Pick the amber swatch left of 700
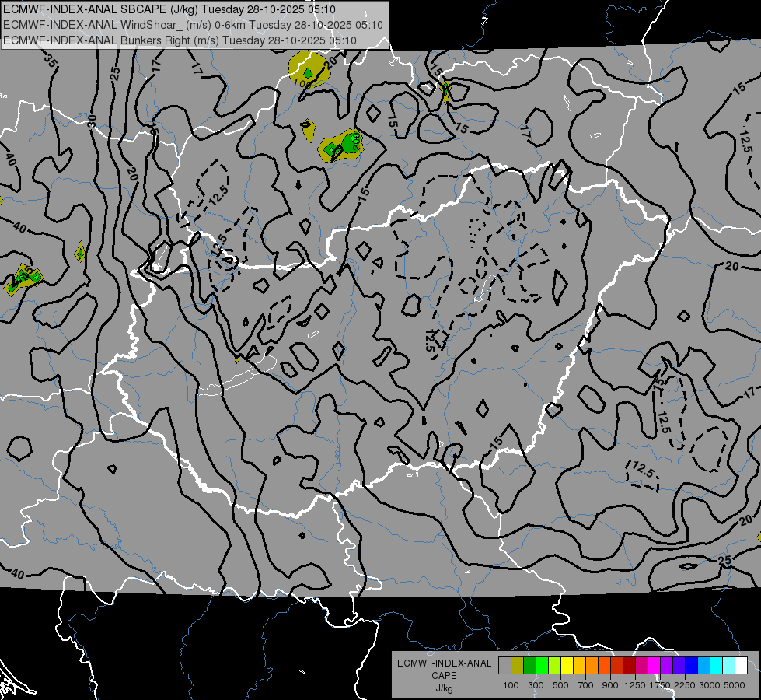Screen dimensions: 761x700 (579, 666)
